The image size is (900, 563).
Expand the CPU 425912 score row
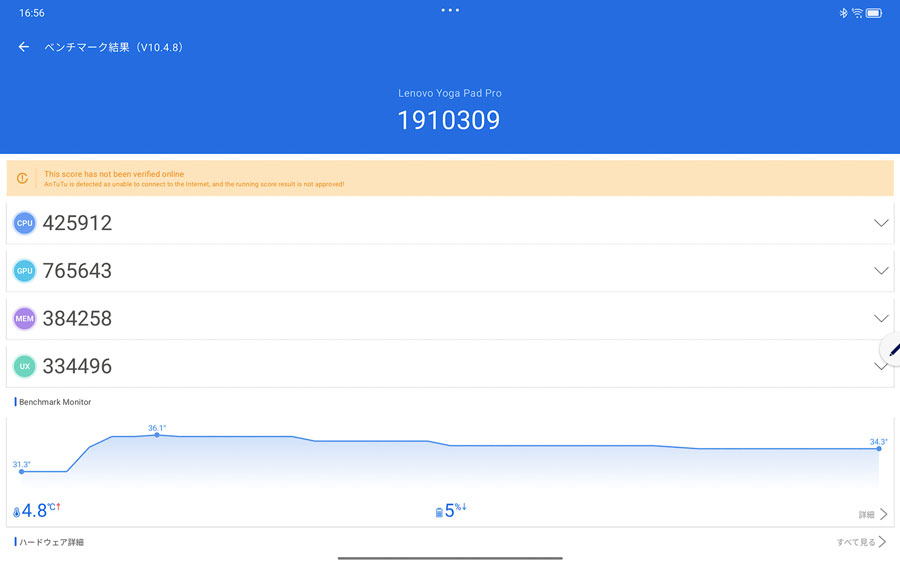(450, 223)
